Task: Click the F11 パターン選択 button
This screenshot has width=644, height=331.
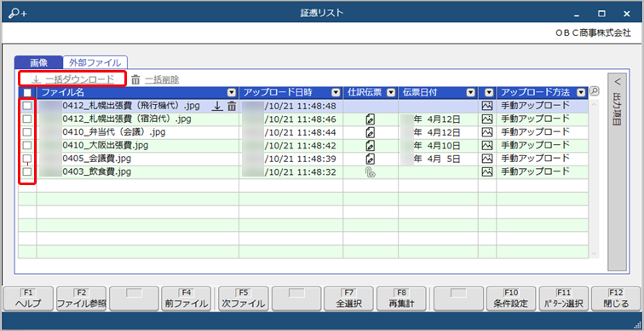Action: (564, 299)
